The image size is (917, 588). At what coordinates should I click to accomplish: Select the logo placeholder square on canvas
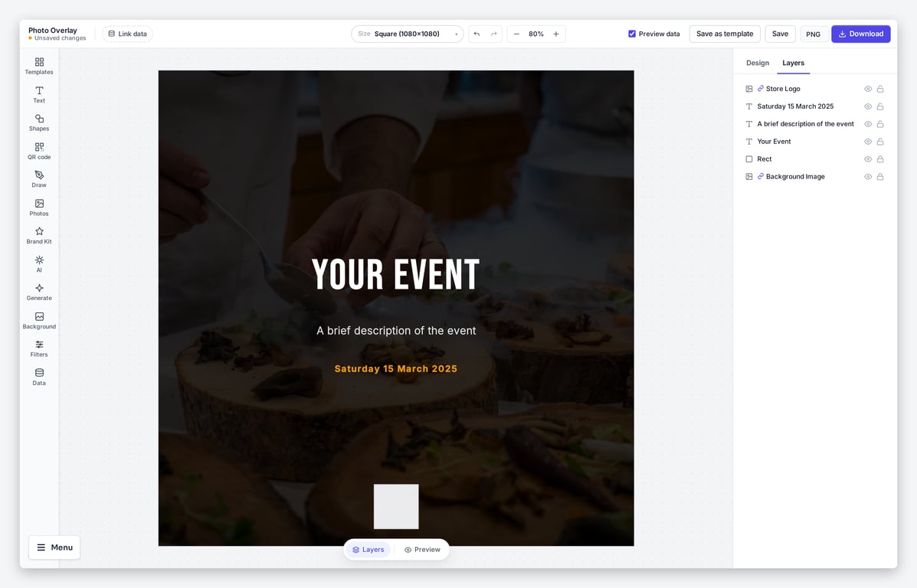(x=396, y=506)
